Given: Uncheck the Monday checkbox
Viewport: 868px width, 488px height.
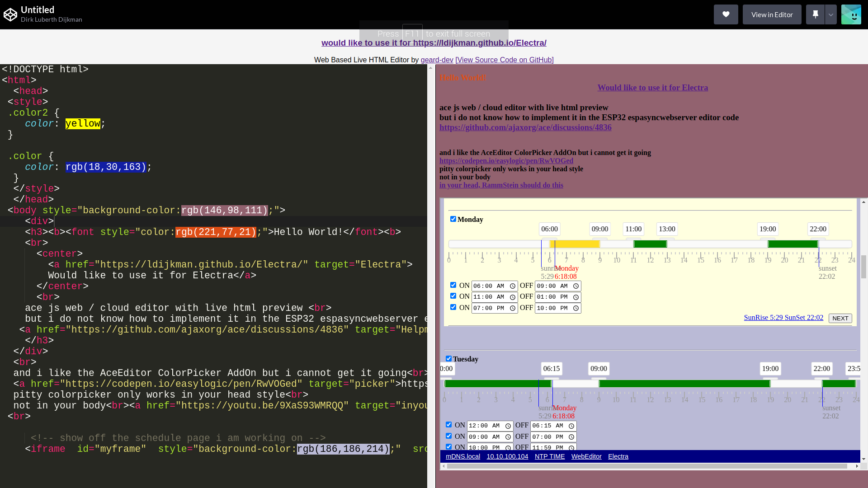Looking at the screenshot, I should point(453,219).
